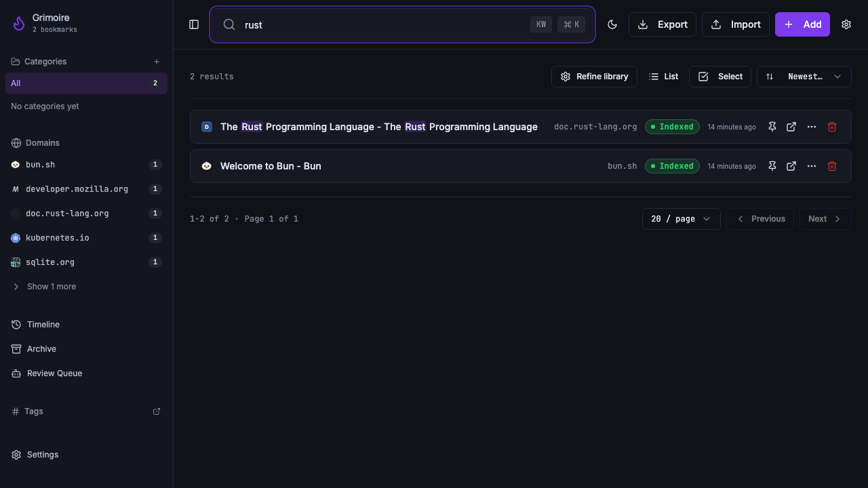Click doc.rust-lang.org in Rust bookmark row

point(595,127)
